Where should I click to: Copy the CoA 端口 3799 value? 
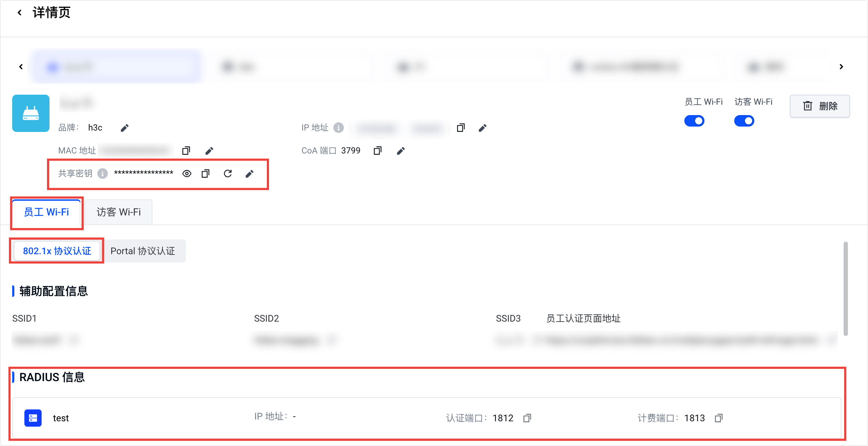377,151
